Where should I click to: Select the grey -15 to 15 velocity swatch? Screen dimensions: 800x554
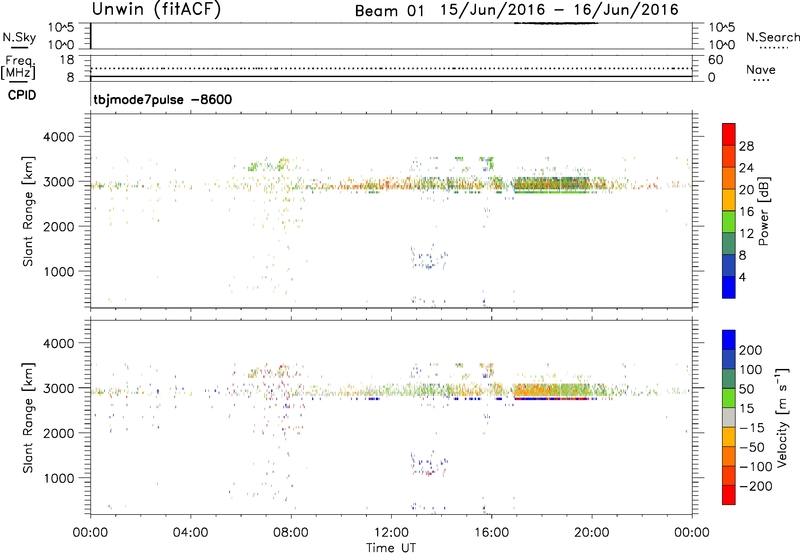pos(729,418)
